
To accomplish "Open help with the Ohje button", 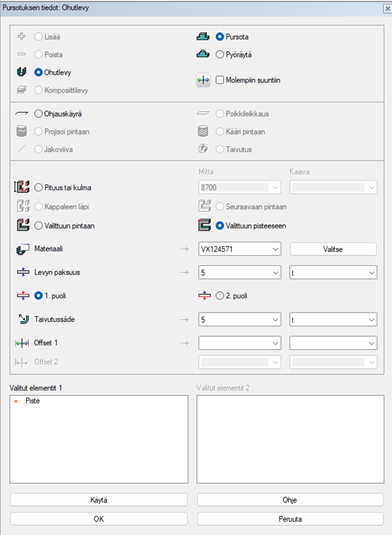I will [290, 500].
